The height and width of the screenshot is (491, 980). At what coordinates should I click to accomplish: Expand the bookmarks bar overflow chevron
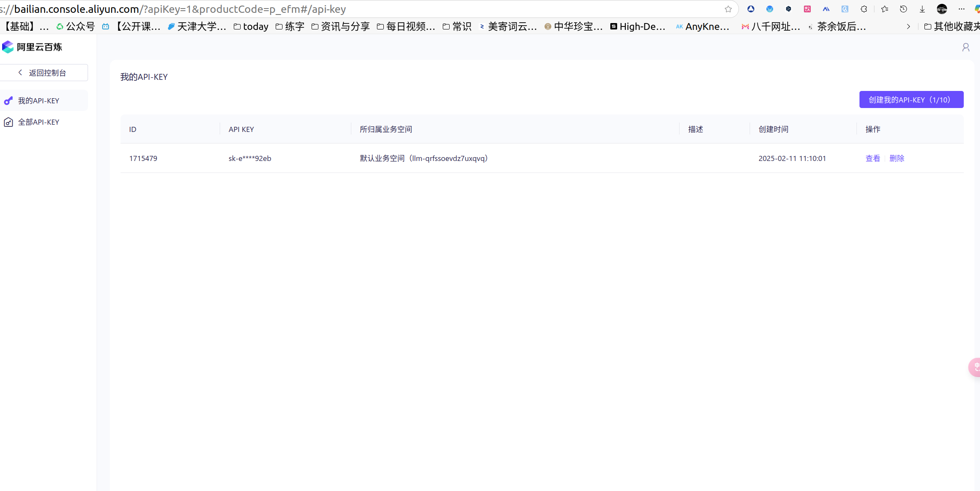click(x=908, y=26)
